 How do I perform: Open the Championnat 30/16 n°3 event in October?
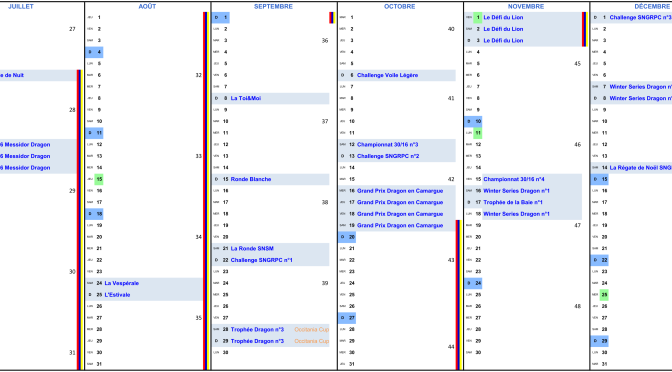(x=387, y=145)
